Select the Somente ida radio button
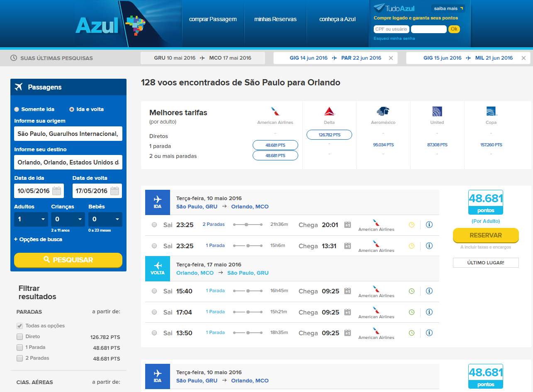Screen dimensions: 533x392 pyautogui.click(x=17, y=109)
